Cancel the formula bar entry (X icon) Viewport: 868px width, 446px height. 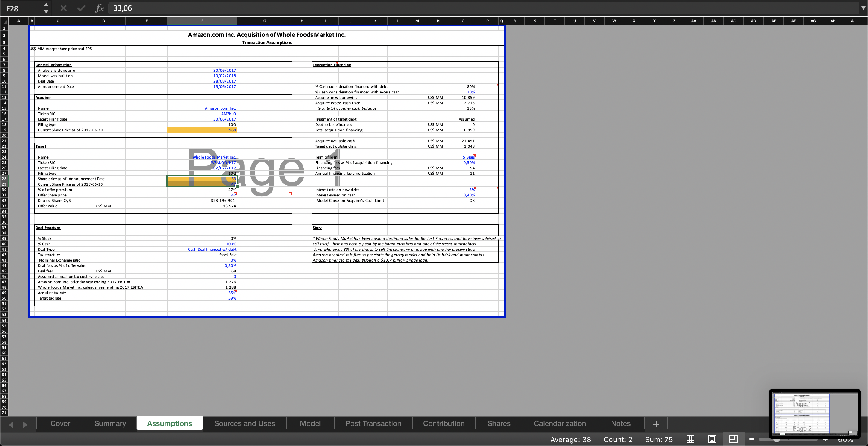(x=63, y=8)
